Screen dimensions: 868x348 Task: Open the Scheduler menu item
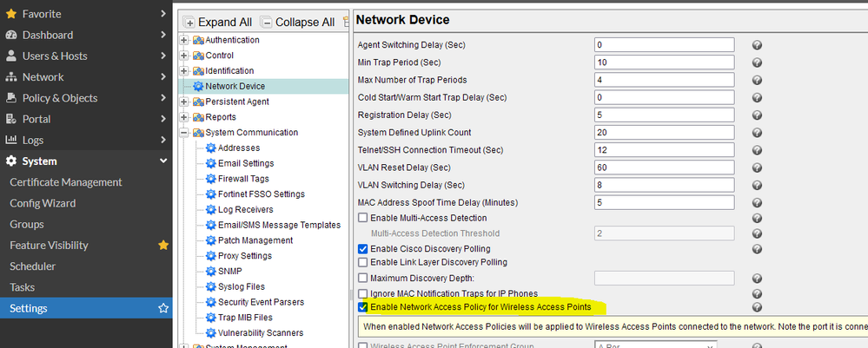tap(33, 266)
